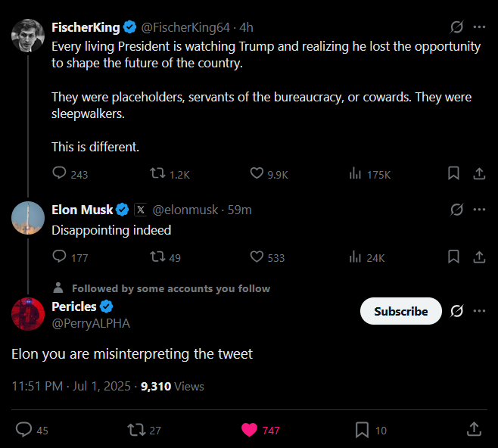
Task: Open @elonmusk profile handle link
Action: [185, 210]
